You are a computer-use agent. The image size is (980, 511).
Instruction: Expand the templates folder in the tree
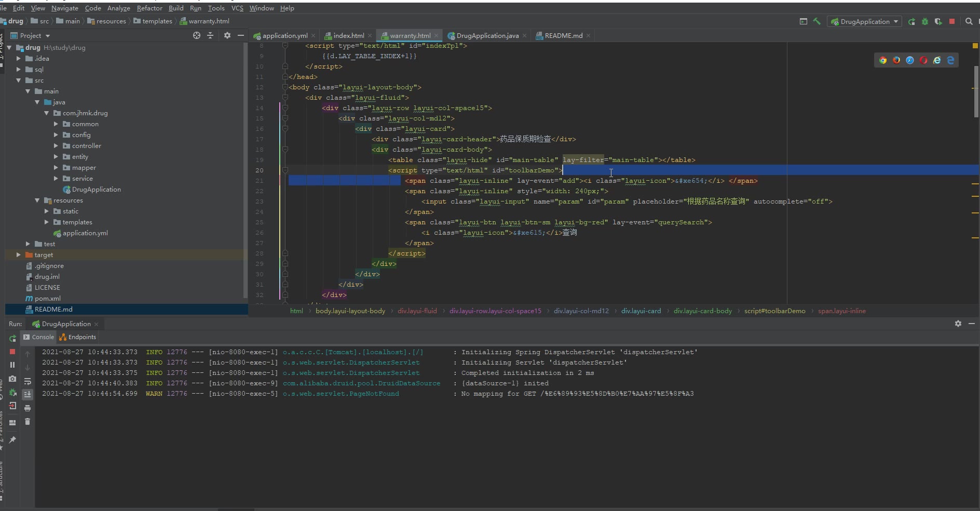pyautogui.click(x=47, y=222)
